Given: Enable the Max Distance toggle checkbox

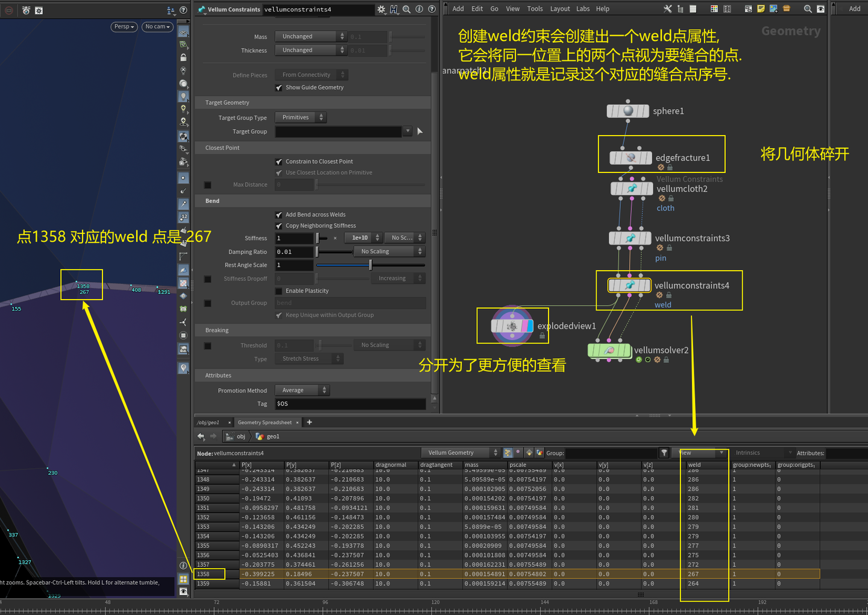Looking at the screenshot, I should (x=207, y=185).
